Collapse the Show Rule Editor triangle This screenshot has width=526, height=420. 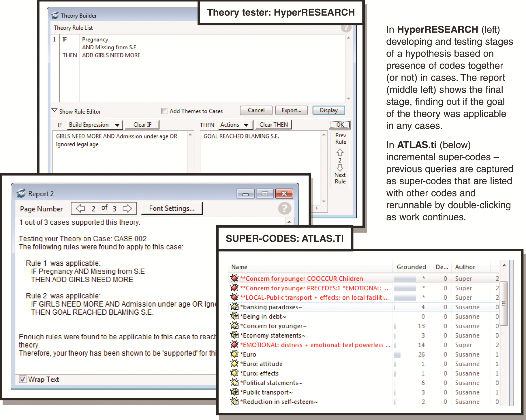coord(54,110)
